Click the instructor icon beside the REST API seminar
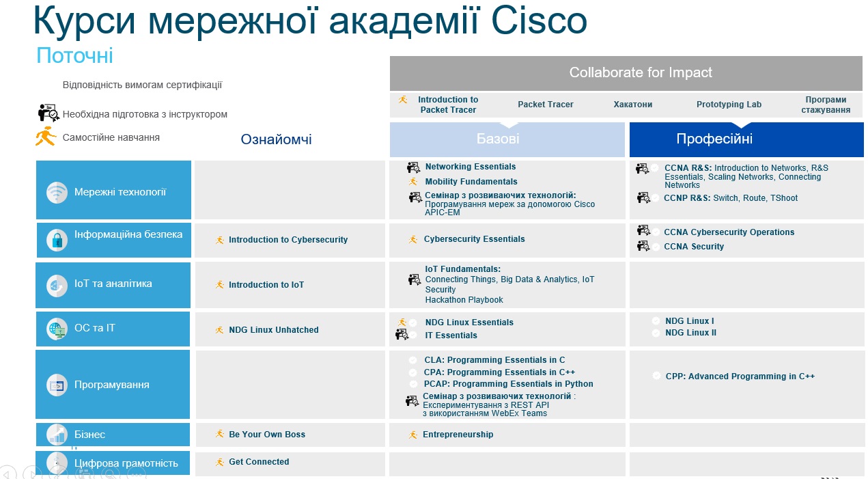 412,401
